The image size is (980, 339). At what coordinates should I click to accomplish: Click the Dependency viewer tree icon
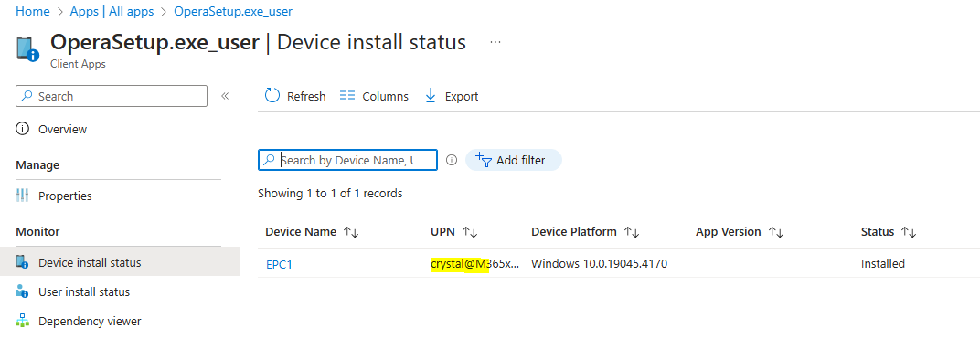[23, 321]
